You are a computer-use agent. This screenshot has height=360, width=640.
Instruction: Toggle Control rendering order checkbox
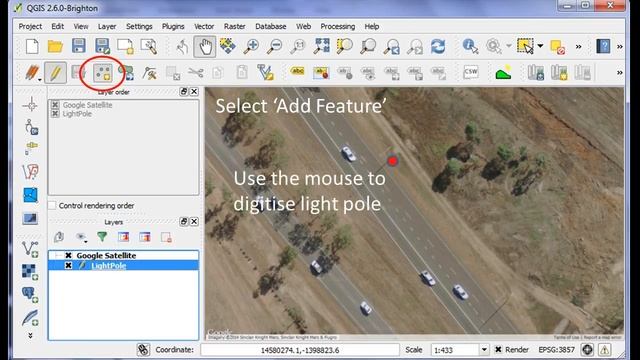click(52, 205)
